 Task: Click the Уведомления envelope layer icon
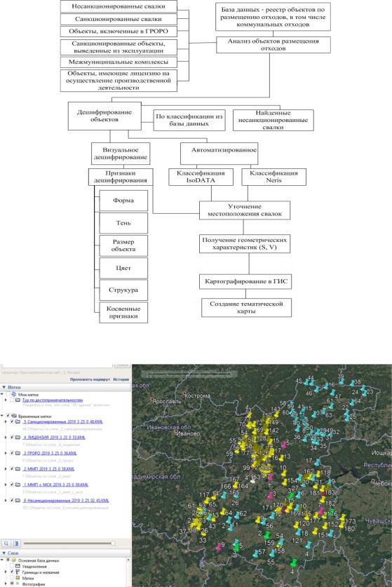click(18, 567)
